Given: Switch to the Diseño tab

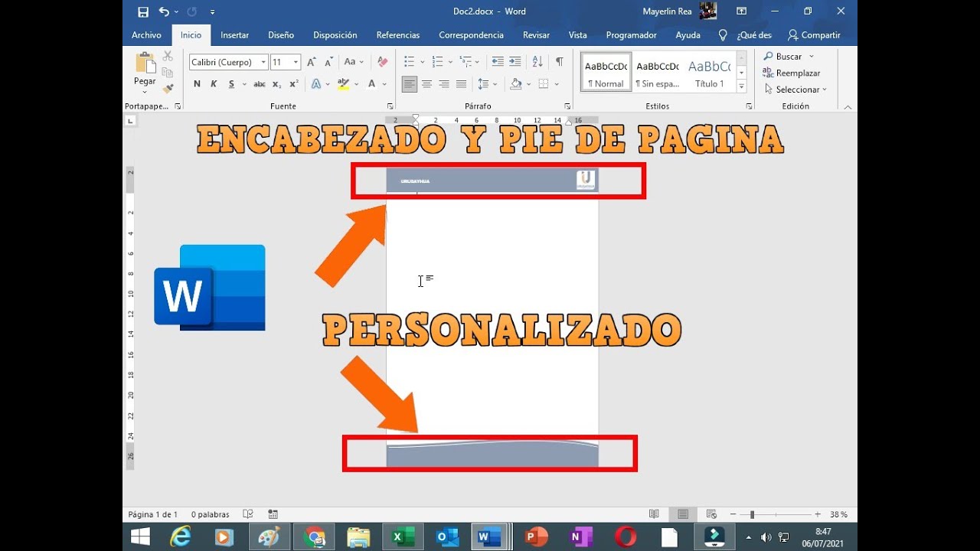Looking at the screenshot, I should (281, 35).
